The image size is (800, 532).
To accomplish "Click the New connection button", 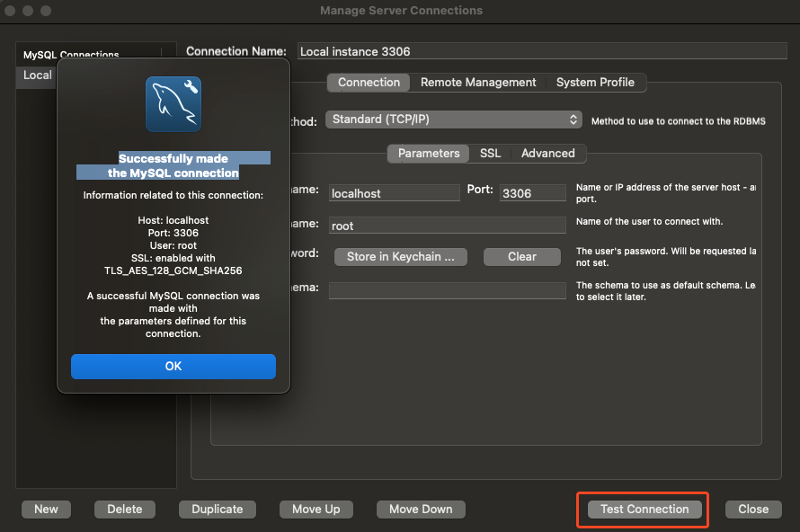I will click(46, 509).
